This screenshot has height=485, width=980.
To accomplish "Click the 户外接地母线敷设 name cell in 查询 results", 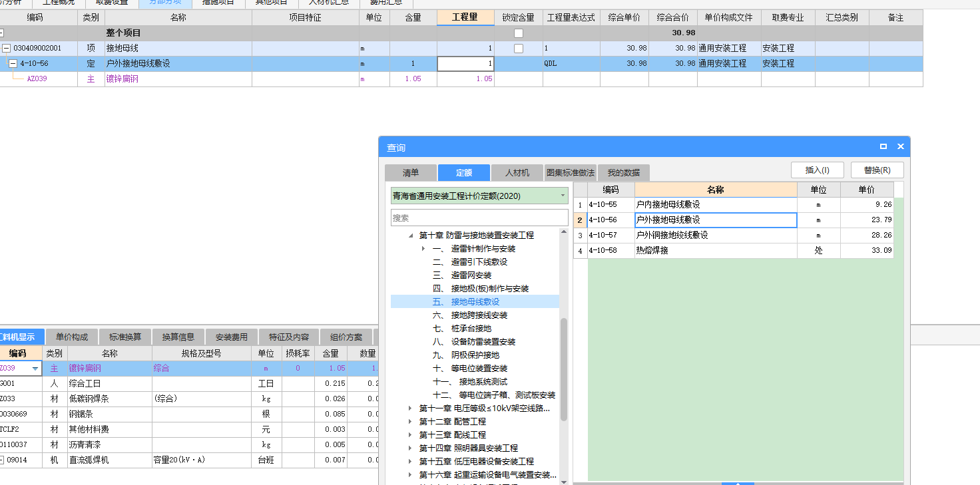I will (716, 220).
